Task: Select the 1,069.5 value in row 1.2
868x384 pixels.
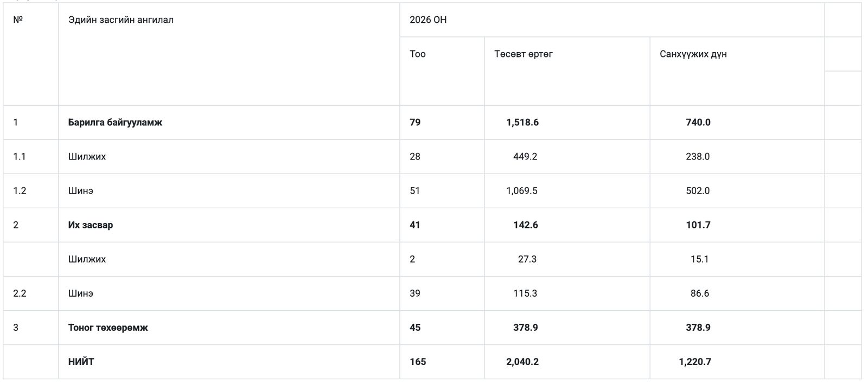Action: coord(522,191)
